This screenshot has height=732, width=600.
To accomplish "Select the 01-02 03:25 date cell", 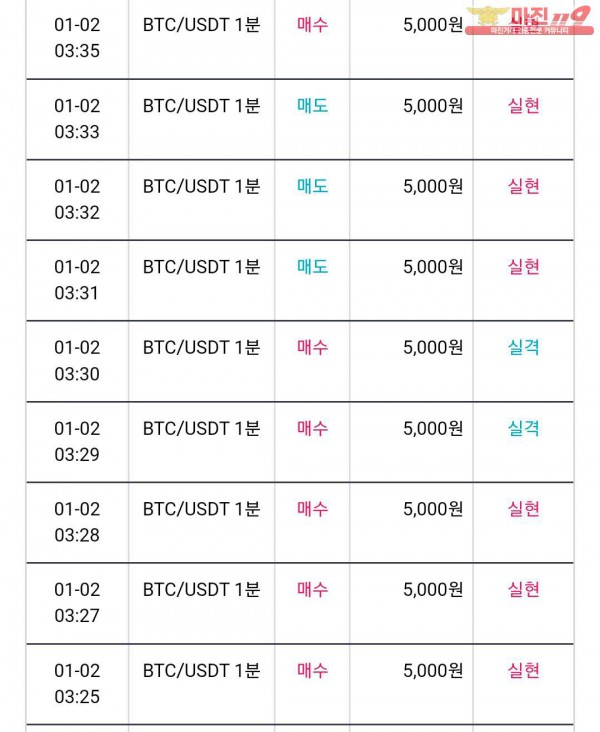I will tap(77, 683).
